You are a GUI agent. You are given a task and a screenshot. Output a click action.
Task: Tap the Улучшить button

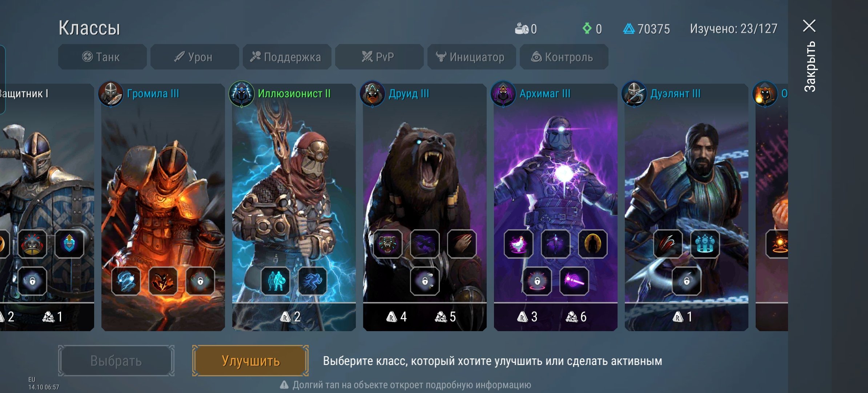pos(250,361)
